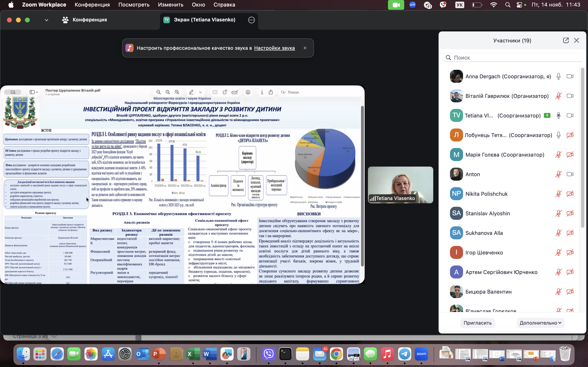Open the Viber icon in the dock
This screenshot has height=367, width=588.
(x=268, y=354)
